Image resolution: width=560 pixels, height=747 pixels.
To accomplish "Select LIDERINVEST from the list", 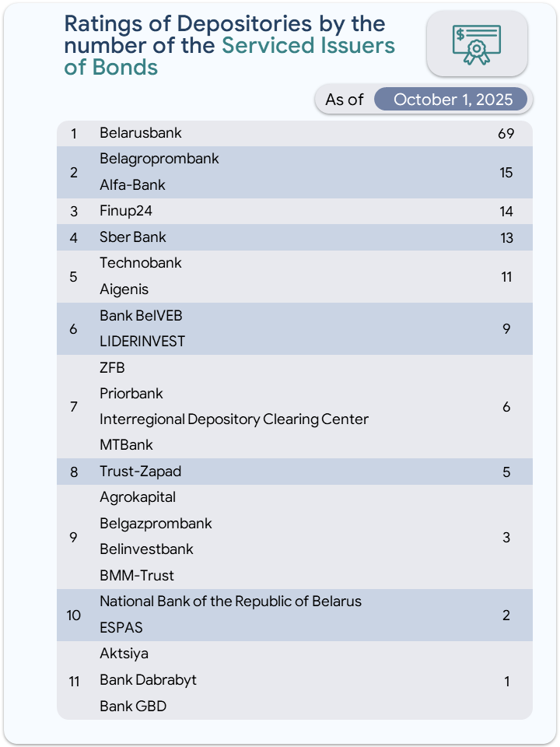I will click(142, 342).
